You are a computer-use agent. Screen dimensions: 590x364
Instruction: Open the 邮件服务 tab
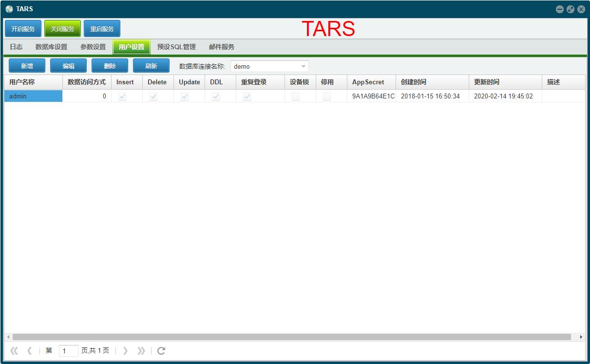(x=222, y=47)
